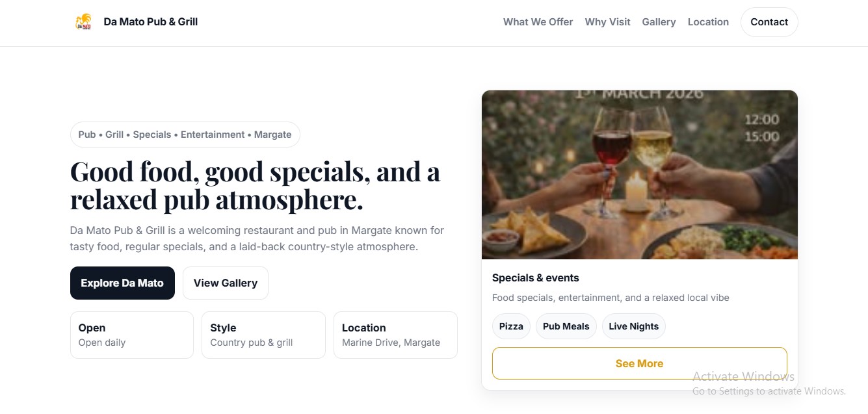Image resolution: width=868 pixels, height=414 pixels.
Task: Click the Open daily info card
Action: (131, 335)
